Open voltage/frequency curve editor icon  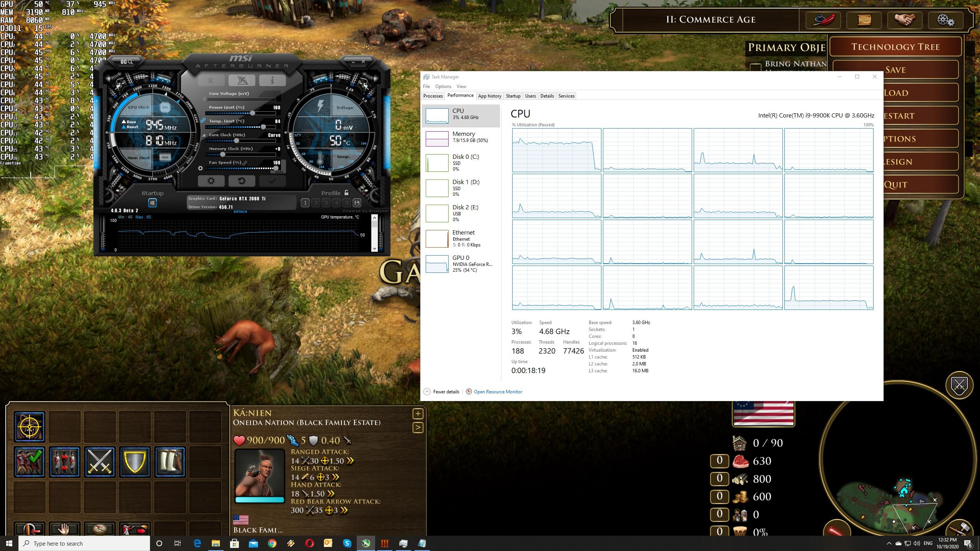tap(204, 135)
